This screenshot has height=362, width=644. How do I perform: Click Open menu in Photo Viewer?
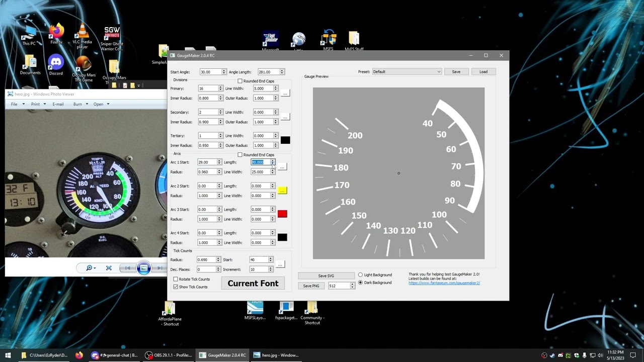tap(98, 104)
